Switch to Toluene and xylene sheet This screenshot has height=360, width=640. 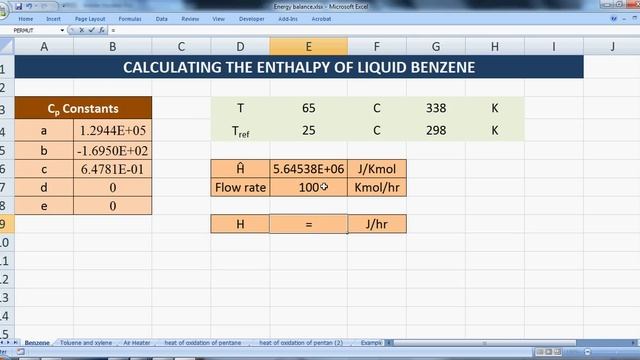[86, 343]
